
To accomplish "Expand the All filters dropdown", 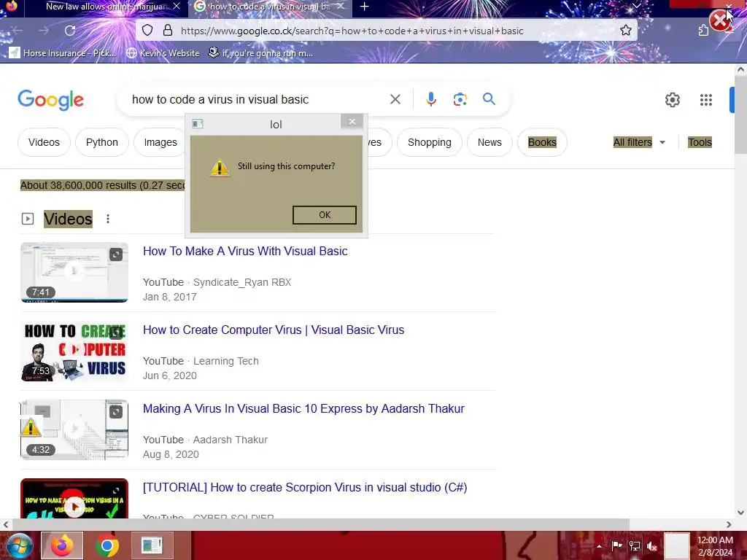I will pyautogui.click(x=639, y=142).
